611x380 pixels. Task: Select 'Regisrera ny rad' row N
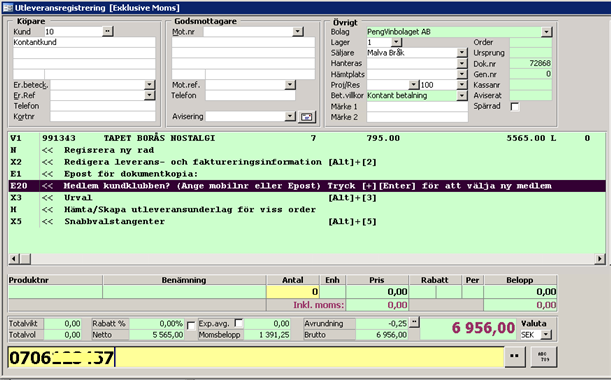point(307,150)
